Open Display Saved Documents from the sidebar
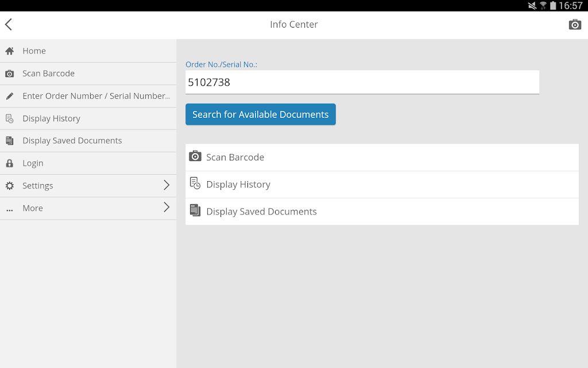This screenshot has height=368, width=588. click(x=88, y=141)
